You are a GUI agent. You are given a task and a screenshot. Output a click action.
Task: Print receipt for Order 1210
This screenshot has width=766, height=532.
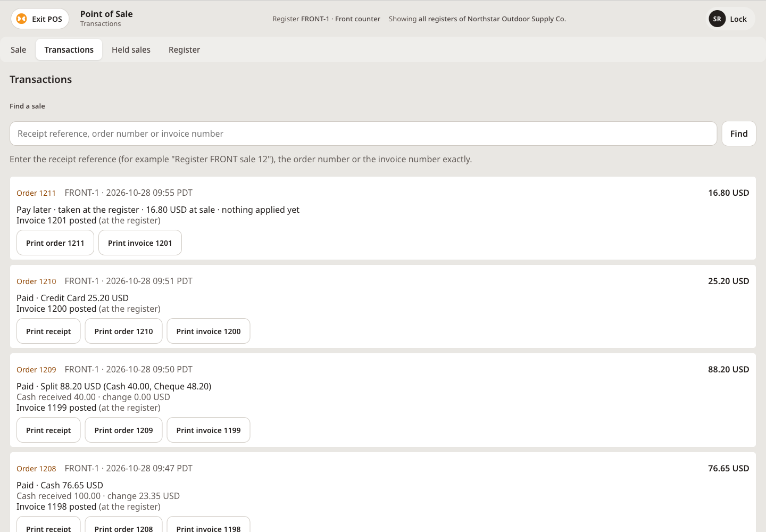(x=48, y=331)
